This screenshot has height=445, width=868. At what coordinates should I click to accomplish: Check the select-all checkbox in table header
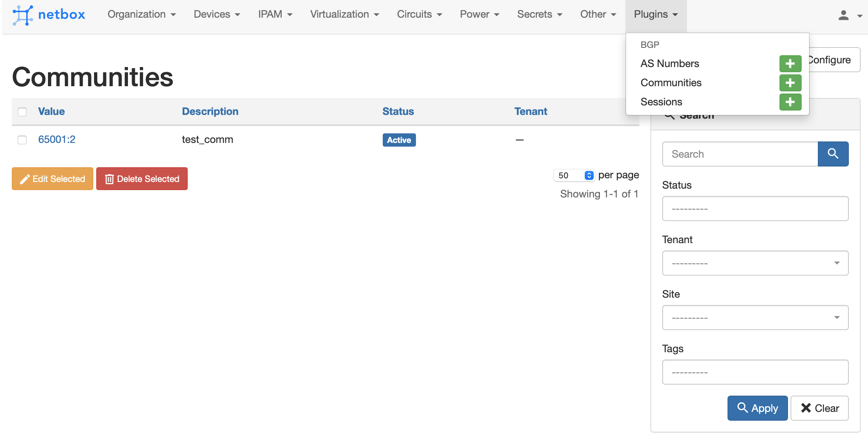tap(22, 112)
